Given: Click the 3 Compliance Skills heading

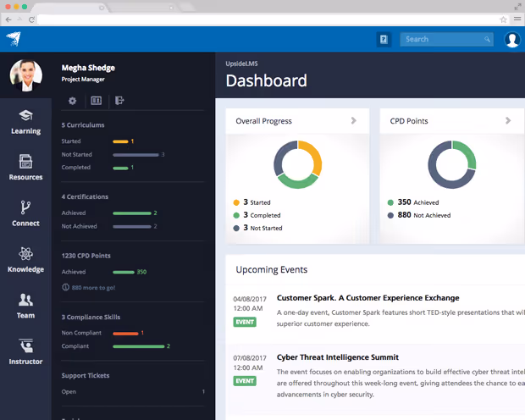Looking at the screenshot, I should pos(91,317).
